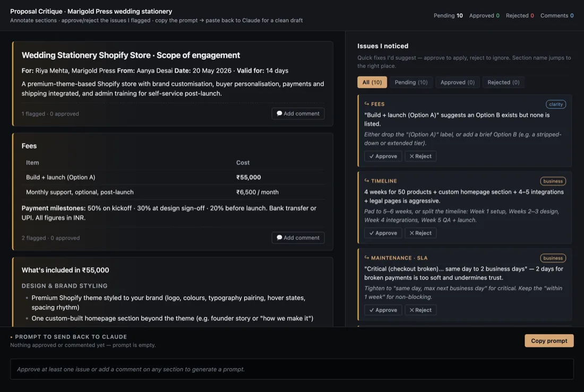Image resolution: width=584 pixels, height=392 pixels.
Task: Click the generated prompt text area
Action: [291, 369]
